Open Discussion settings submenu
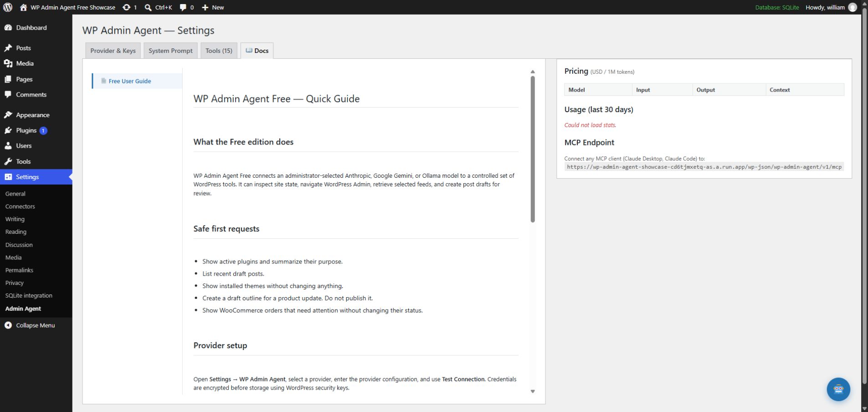Image resolution: width=868 pixels, height=412 pixels. coord(19,245)
